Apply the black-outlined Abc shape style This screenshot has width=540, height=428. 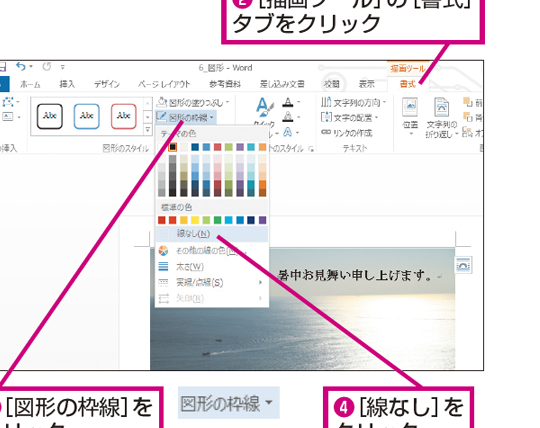click(x=50, y=116)
